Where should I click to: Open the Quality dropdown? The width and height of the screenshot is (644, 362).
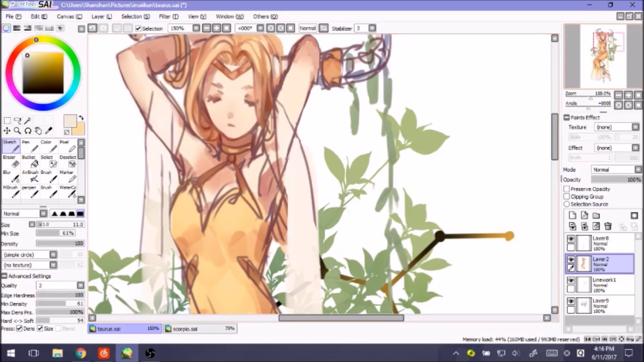click(x=60, y=286)
